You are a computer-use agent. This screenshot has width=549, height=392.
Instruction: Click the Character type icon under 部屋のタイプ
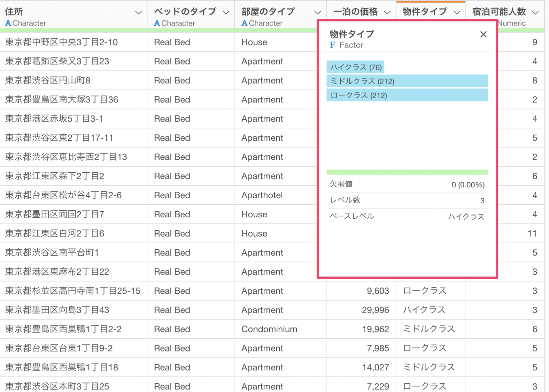click(244, 23)
